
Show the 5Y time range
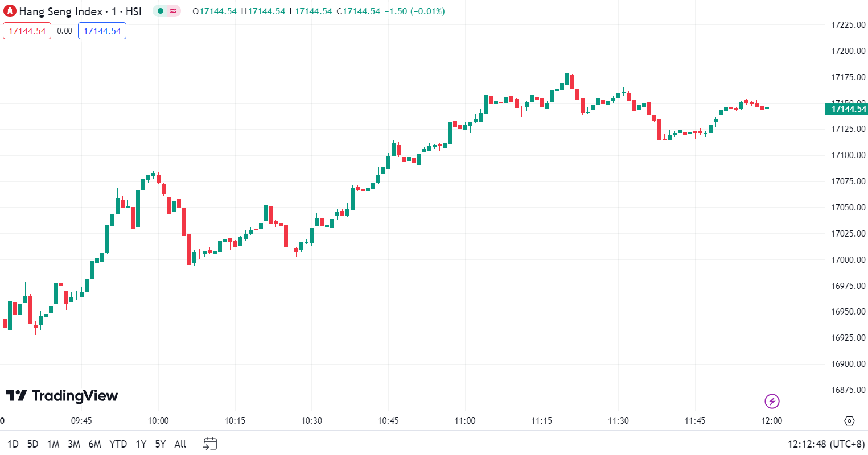click(161, 444)
